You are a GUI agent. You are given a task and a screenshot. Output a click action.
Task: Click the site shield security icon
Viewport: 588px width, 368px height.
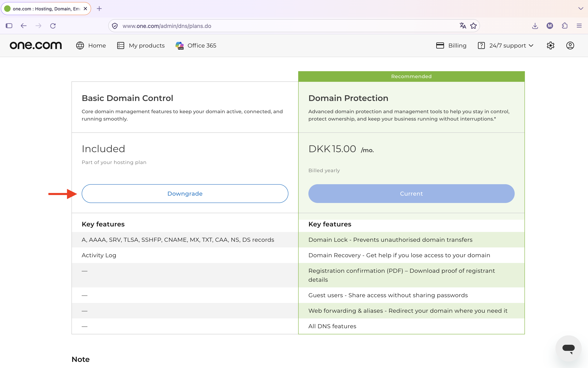point(115,26)
